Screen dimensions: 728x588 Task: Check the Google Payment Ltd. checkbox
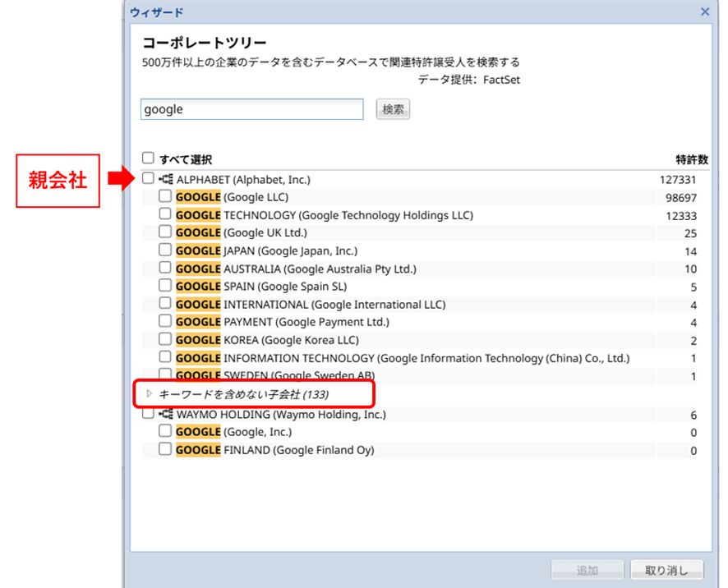click(x=165, y=321)
